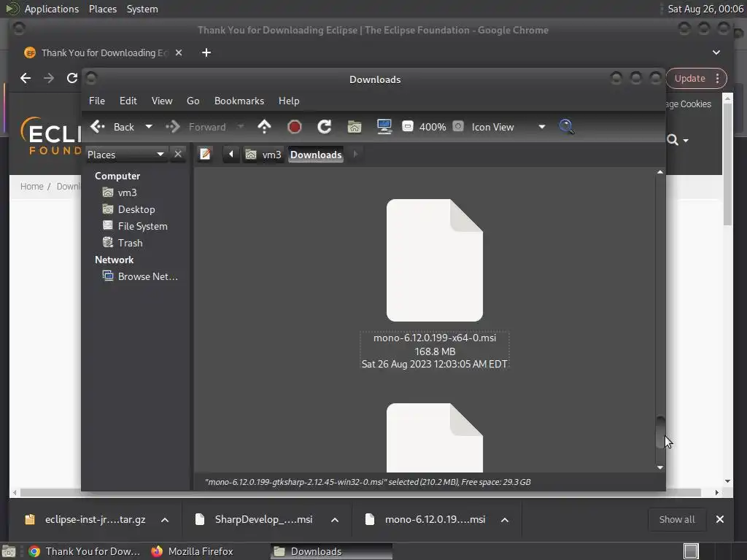This screenshot has height=560, width=747.
Task: Open the Places system menu
Action: click(x=102, y=9)
